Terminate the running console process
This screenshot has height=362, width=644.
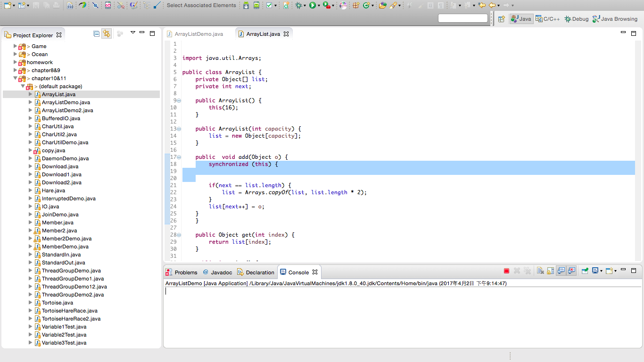point(506,271)
